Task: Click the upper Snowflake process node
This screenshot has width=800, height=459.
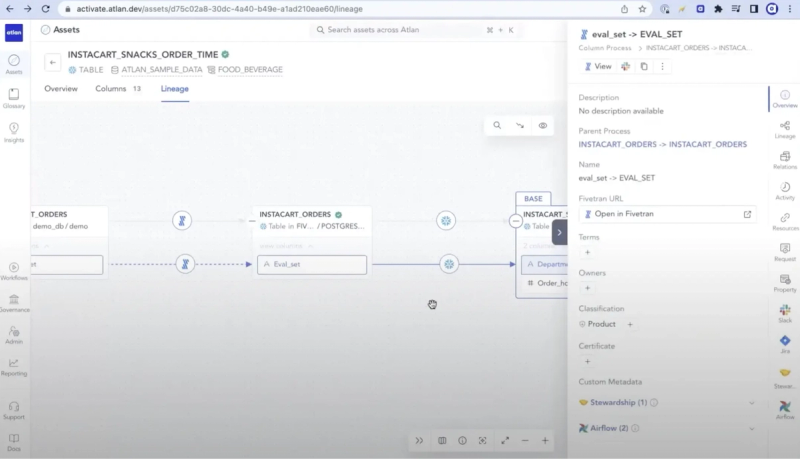Action: coord(446,221)
